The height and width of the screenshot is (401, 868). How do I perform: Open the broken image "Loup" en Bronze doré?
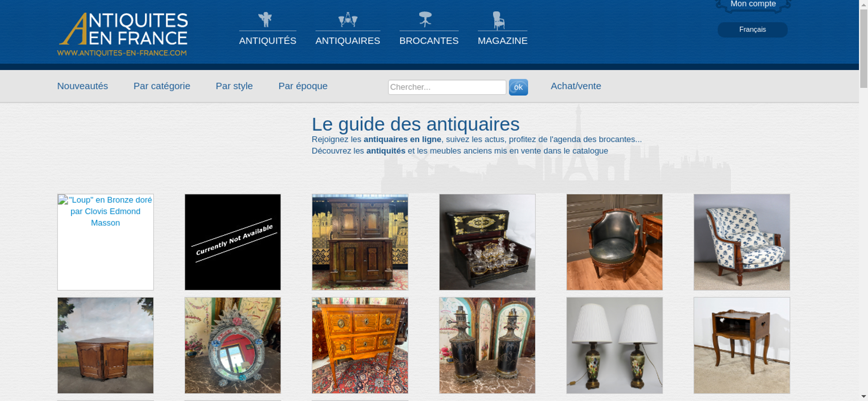point(105,242)
